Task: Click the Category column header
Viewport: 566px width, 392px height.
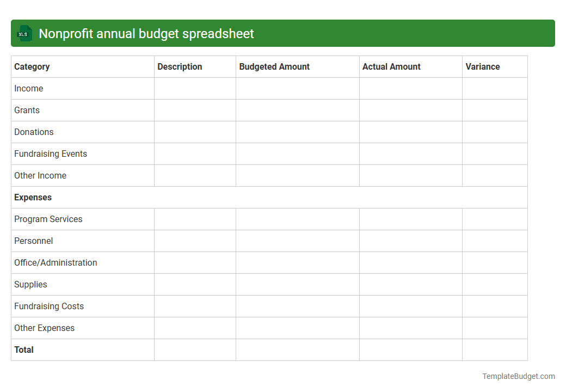Action: click(32, 66)
